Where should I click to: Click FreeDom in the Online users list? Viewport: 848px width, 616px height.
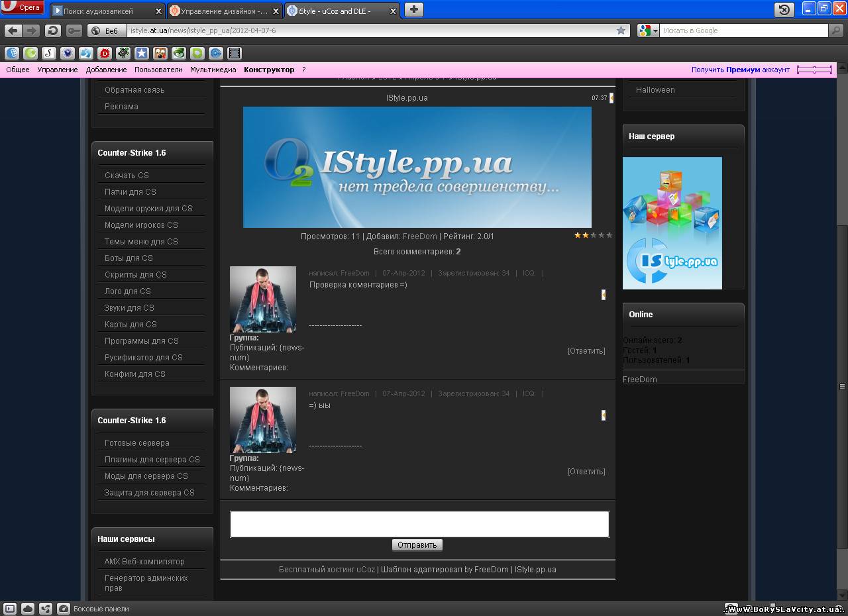pos(640,380)
